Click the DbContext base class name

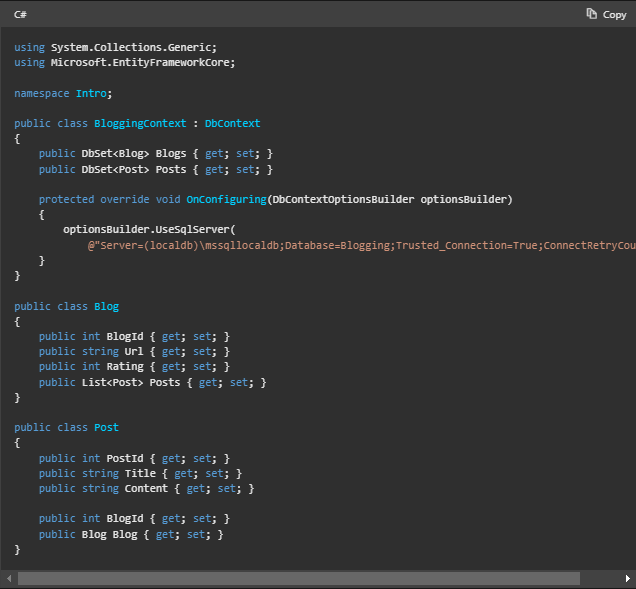pyautogui.click(x=232, y=123)
